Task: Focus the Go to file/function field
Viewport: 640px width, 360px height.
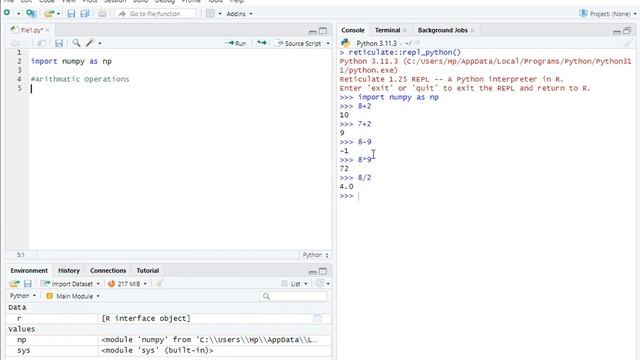Action: click(x=155, y=13)
